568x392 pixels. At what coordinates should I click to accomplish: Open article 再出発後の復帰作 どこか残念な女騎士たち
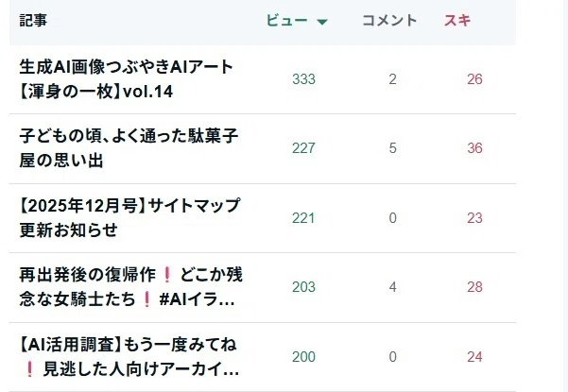click(x=130, y=287)
